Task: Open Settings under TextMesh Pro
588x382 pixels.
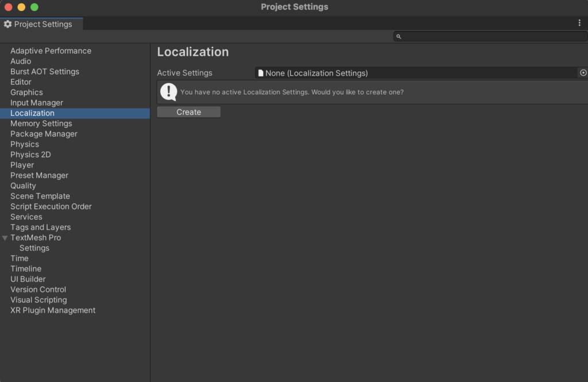Action: coord(34,248)
